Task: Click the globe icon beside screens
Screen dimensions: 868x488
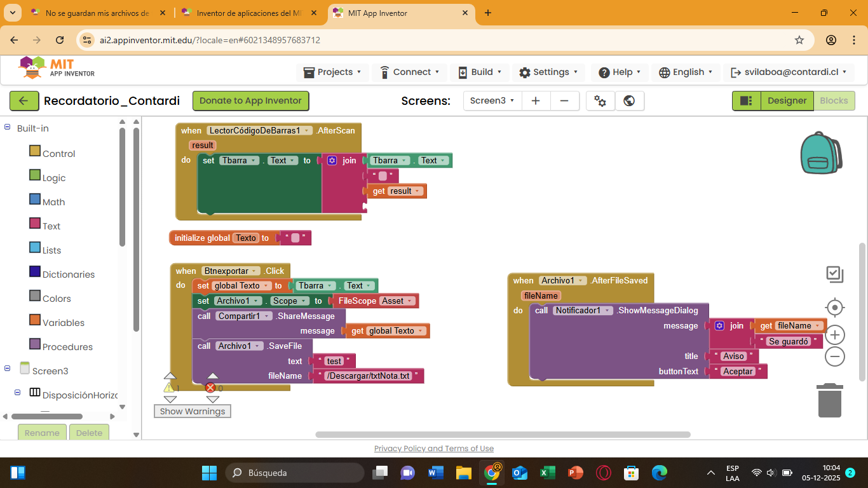Action: pyautogui.click(x=629, y=101)
